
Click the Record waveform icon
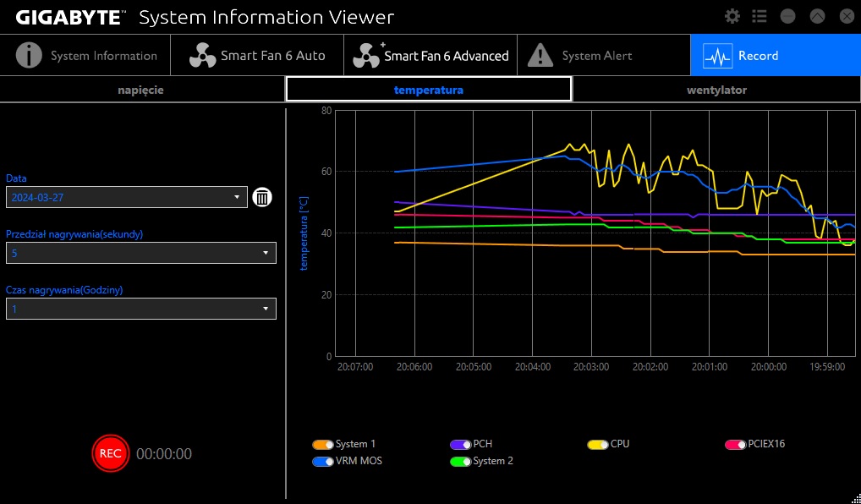coord(718,56)
